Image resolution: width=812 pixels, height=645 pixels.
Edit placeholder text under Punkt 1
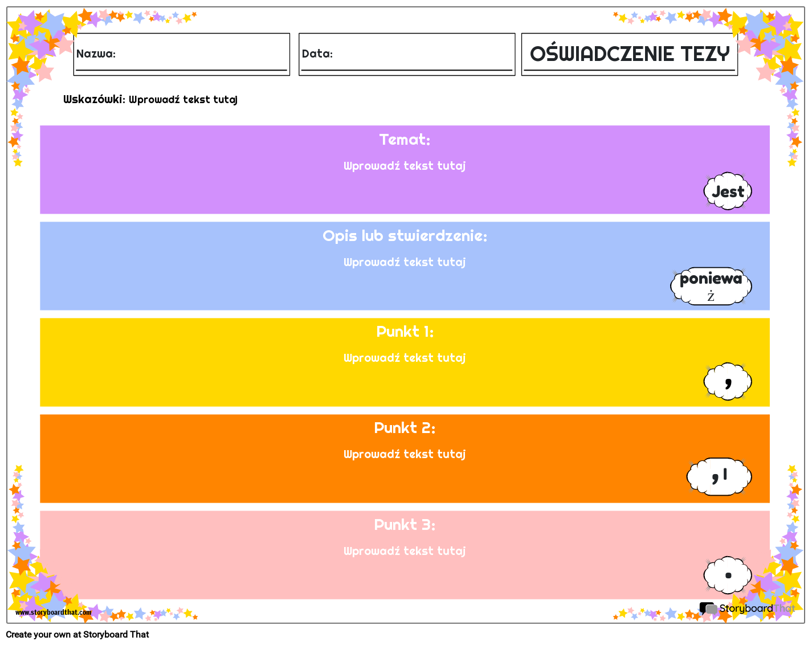point(405,358)
